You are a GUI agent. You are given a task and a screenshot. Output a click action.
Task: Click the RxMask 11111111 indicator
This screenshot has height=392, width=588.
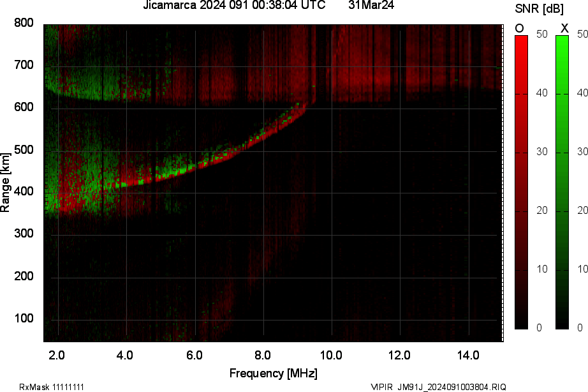pyautogui.click(x=52, y=386)
